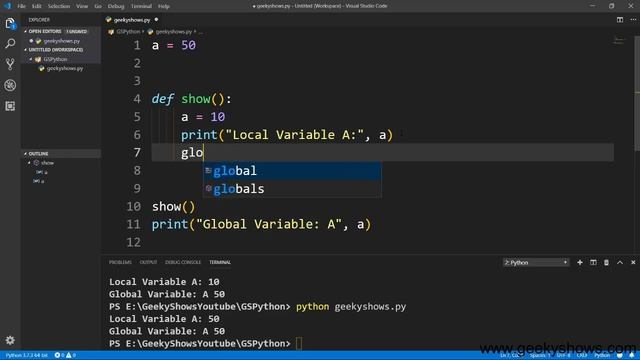Screen dimensions: 640x360
Task: Click the VS Code logo icon
Action: click(x=7, y=6)
